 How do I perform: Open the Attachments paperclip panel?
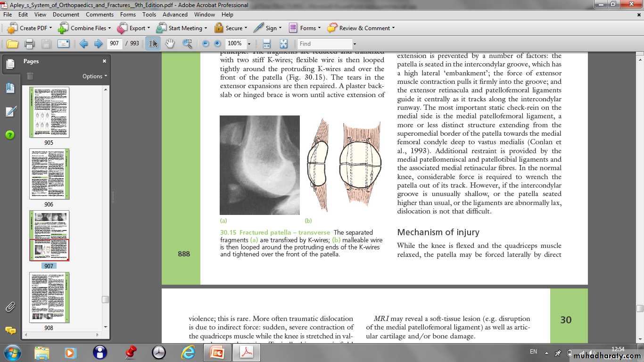[x=10, y=307]
